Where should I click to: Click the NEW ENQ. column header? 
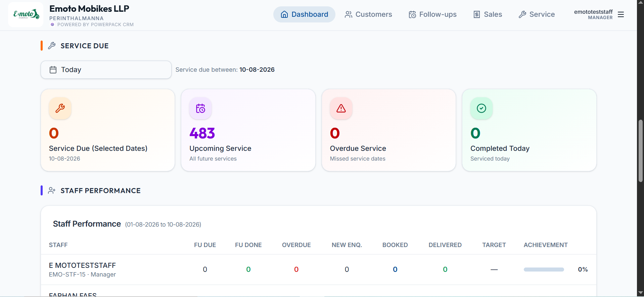tap(347, 245)
